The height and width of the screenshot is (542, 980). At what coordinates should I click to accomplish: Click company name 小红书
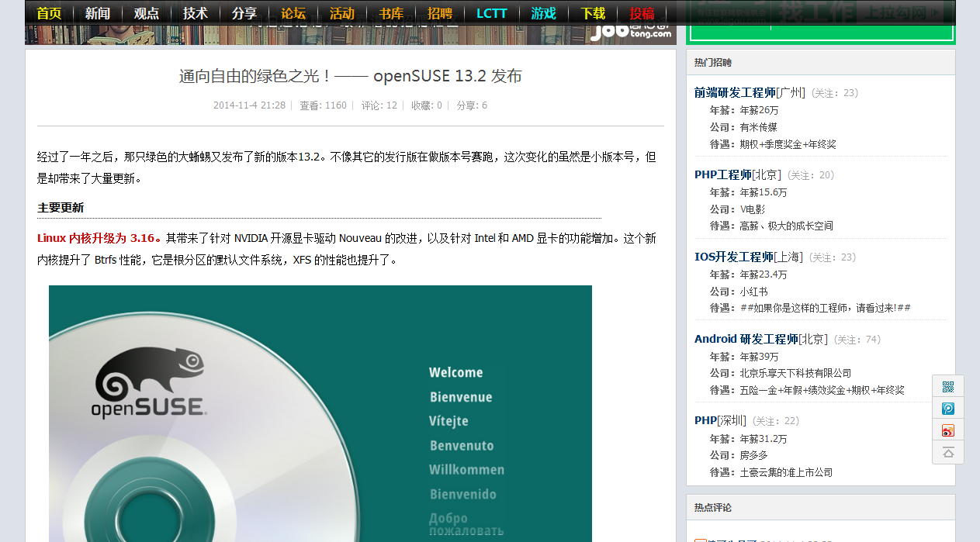(x=754, y=292)
